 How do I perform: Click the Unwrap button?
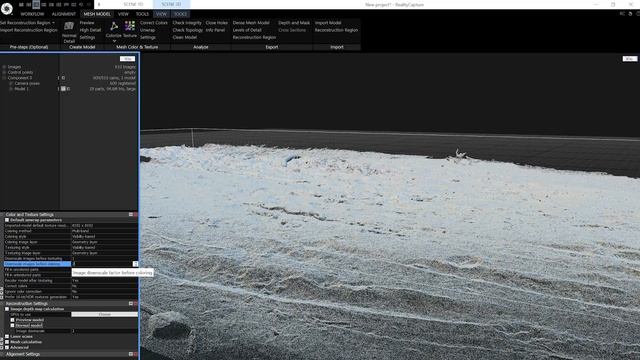147,30
